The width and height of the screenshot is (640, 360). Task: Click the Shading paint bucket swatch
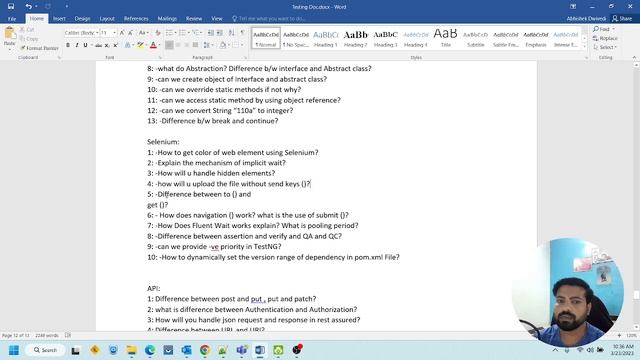pyautogui.click(x=223, y=45)
